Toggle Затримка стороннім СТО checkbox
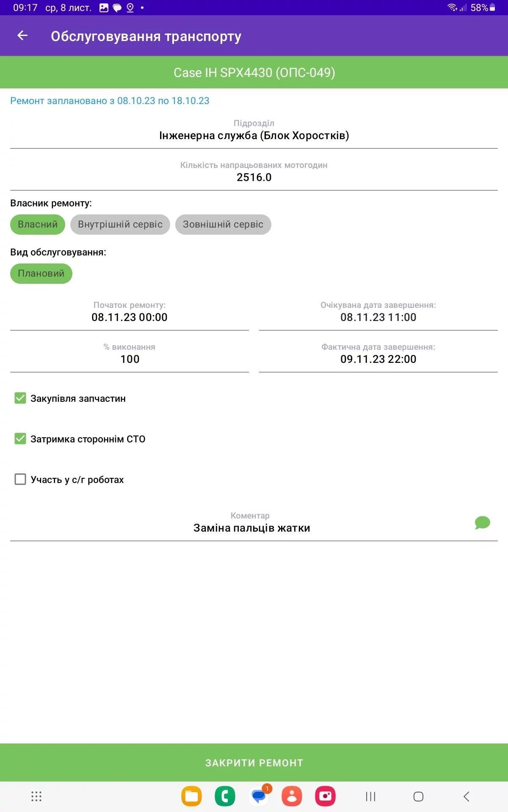This screenshot has width=508, height=812. [x=20, y=439]
